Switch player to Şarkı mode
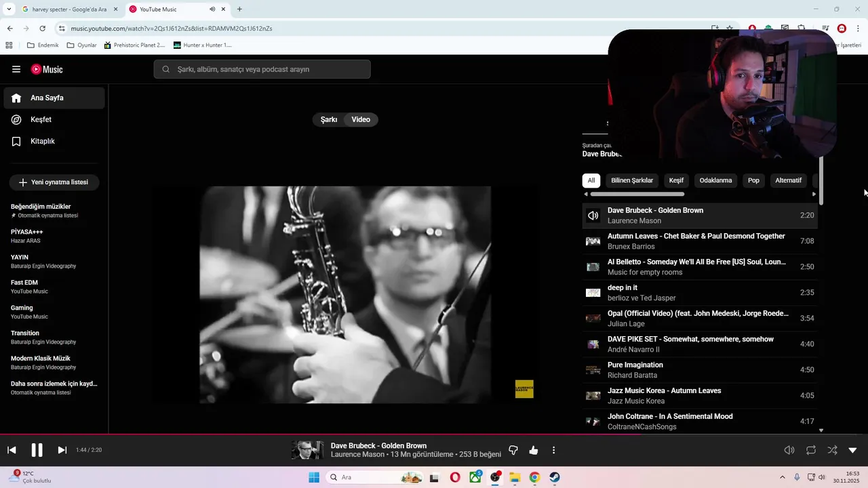Screen dimensions: 868x488 coord(329,119)
